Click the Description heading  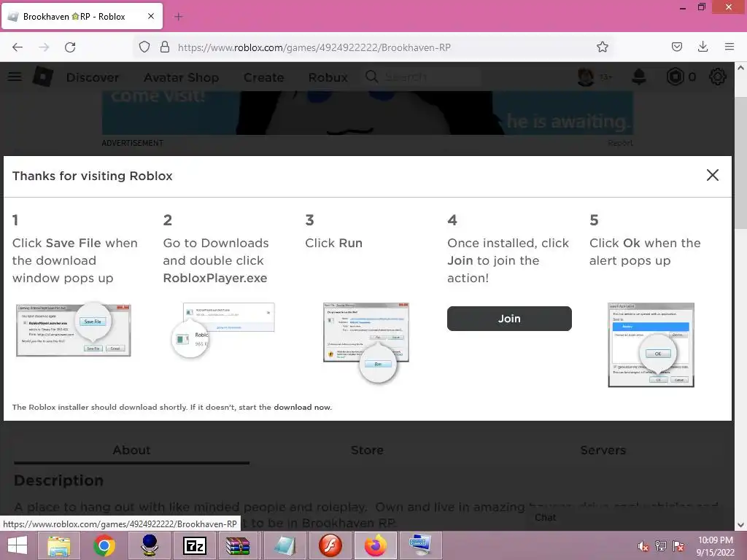[x=58, y=480]
